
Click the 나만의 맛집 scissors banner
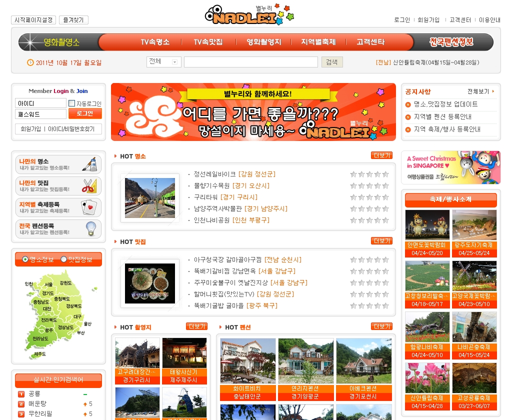coord(58,186)
